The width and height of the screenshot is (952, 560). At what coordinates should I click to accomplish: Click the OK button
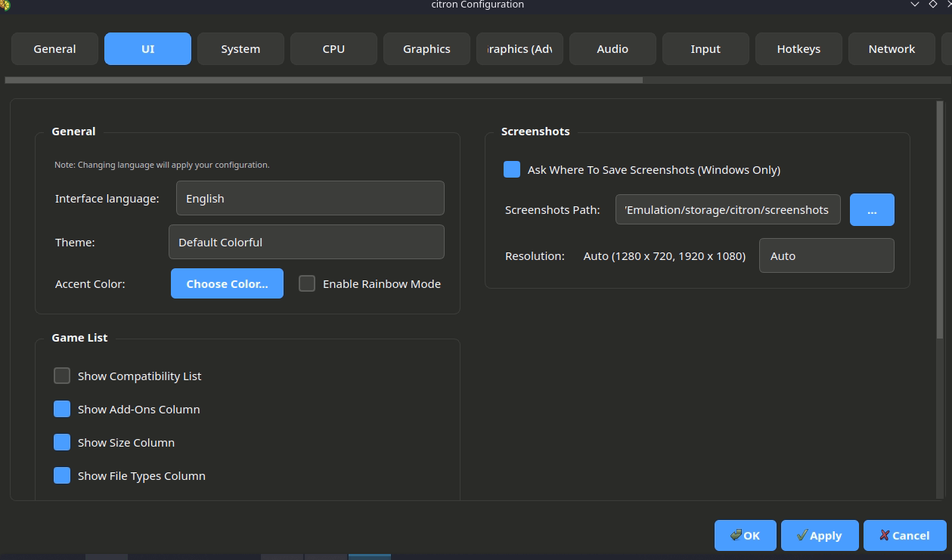pos(745,535)
